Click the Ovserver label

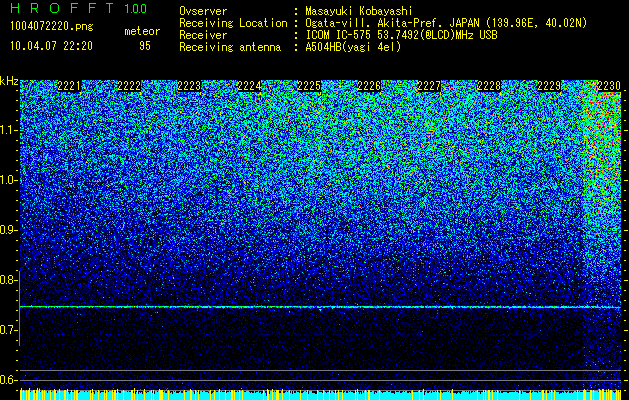pos(203,11)
